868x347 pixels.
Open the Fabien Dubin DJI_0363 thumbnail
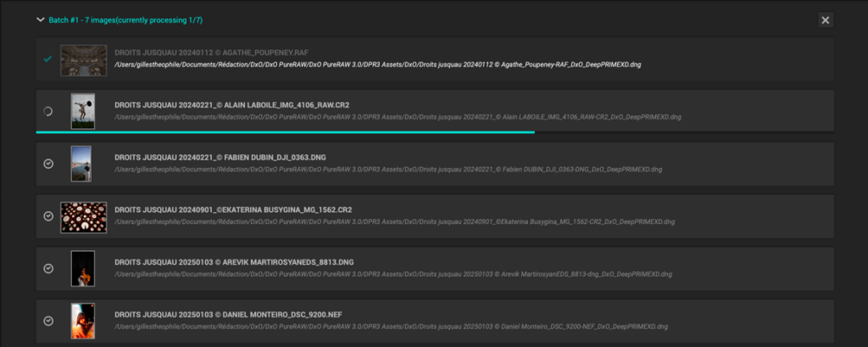click(81, 164)
